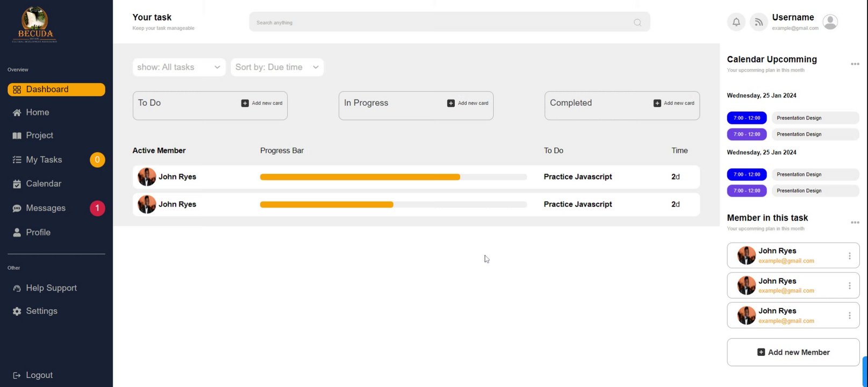Click the Add new Member button

793,352
